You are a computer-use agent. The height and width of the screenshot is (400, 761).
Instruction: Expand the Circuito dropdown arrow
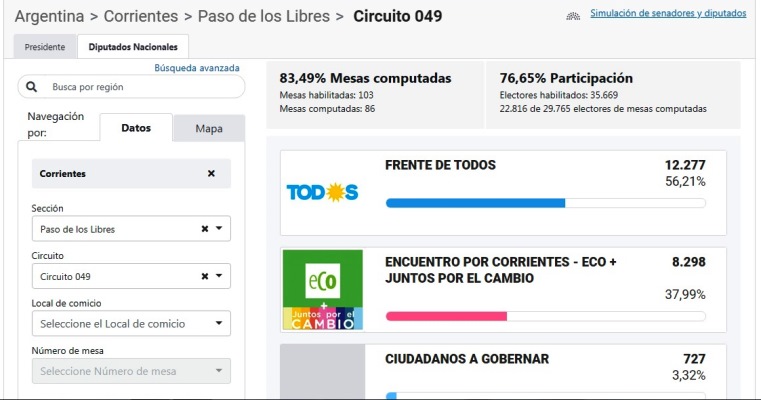point(219,276)
